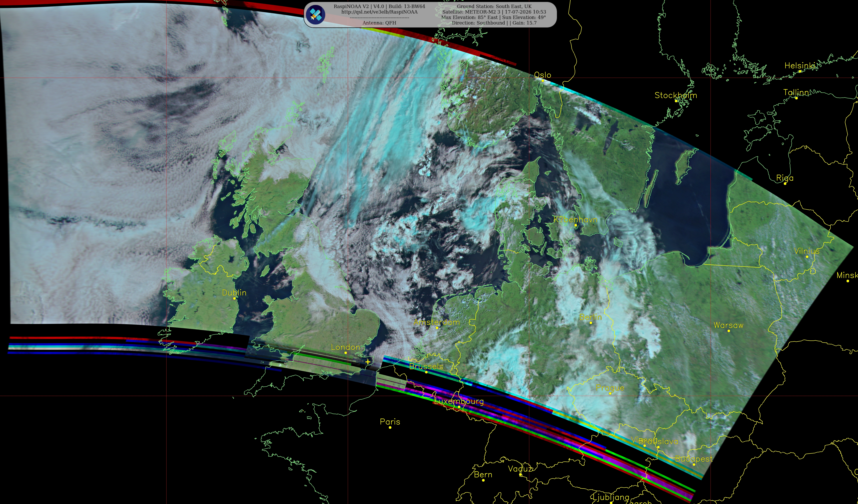Click the Ljubljana city label

click(611, 498)
